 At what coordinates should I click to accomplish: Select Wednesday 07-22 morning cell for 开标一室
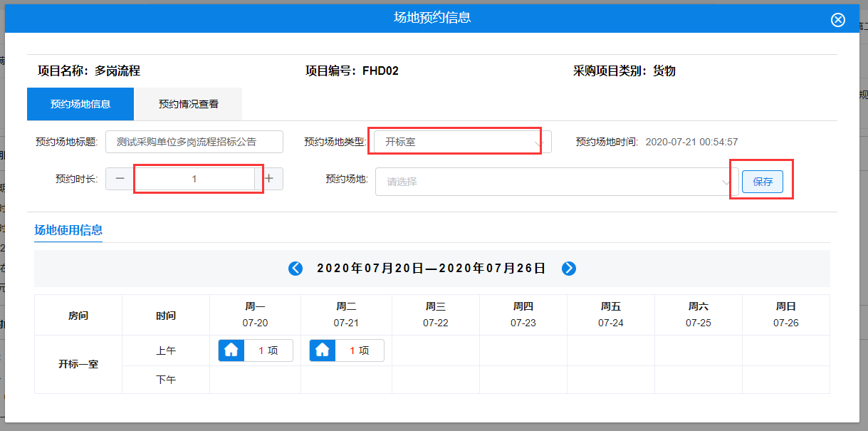click(436, 350)
